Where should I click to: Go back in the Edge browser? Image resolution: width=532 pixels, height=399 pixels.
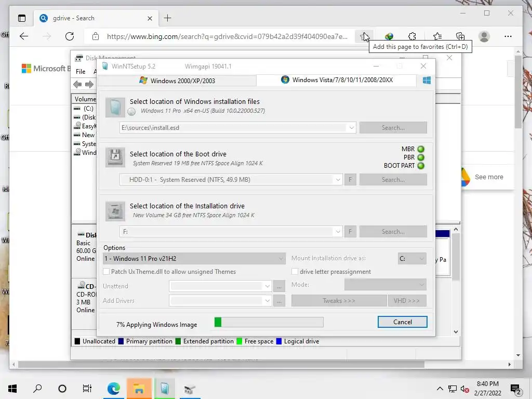pos(24,36)
